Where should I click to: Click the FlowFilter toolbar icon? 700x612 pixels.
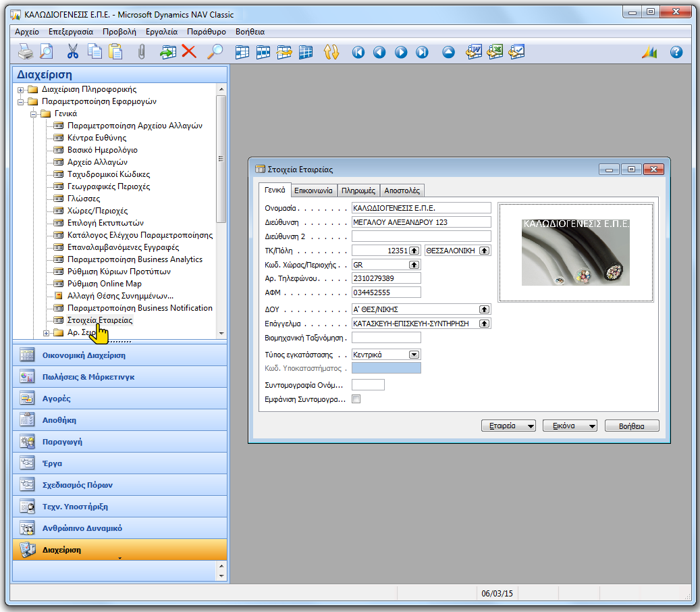(284, 52)
